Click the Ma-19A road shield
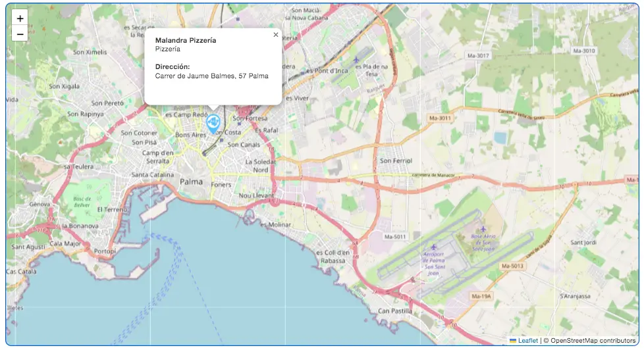The height and width of the screenshot is (350, 644). [481, 296]
